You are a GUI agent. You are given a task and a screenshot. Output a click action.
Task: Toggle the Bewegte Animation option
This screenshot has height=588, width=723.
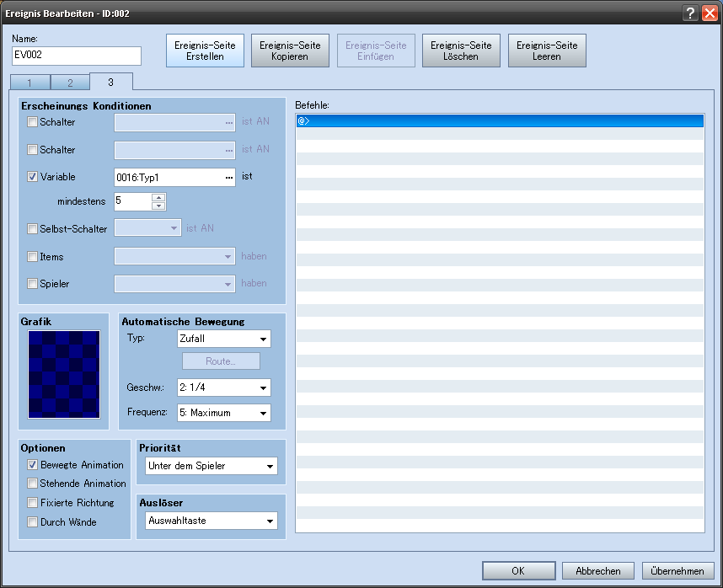tap(33, 465)
